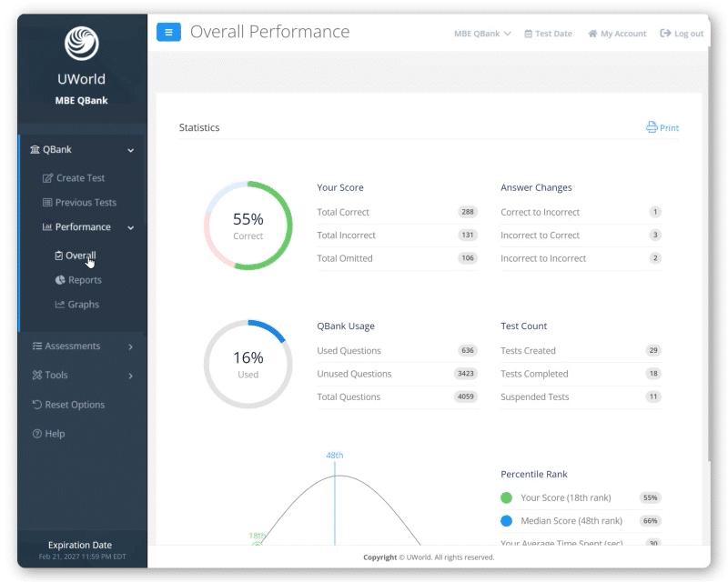This screenshot has height=582, width=728.
Task: Click the Suspended Tests badge 11
Action: (x=653, y=396)
